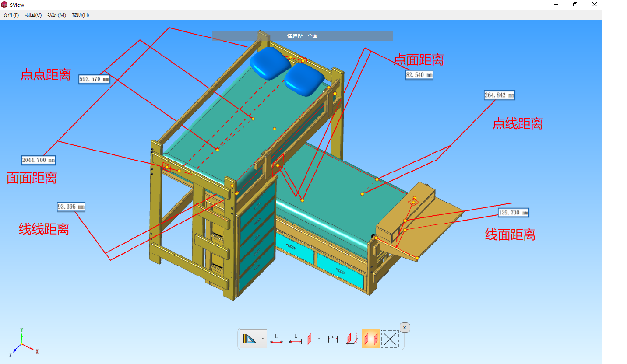Choose line-to-face distance measurement icon
The width and height of the screenshot is (627, 364).
352,339
